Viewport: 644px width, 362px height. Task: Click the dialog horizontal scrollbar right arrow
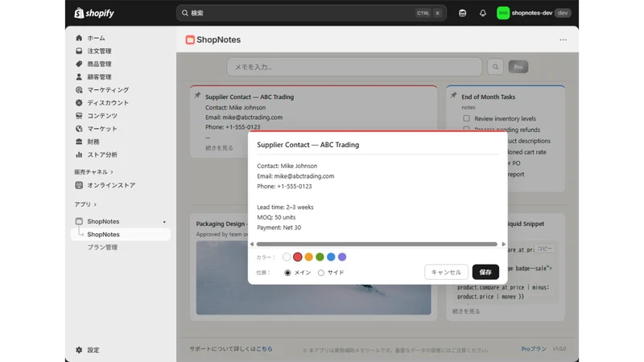click(504, 245)
